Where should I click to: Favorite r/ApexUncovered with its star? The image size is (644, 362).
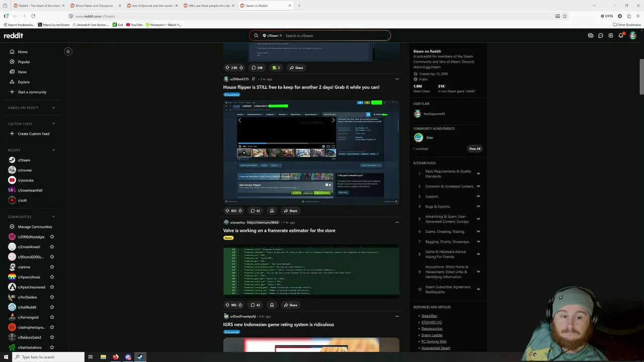[52, 287]
